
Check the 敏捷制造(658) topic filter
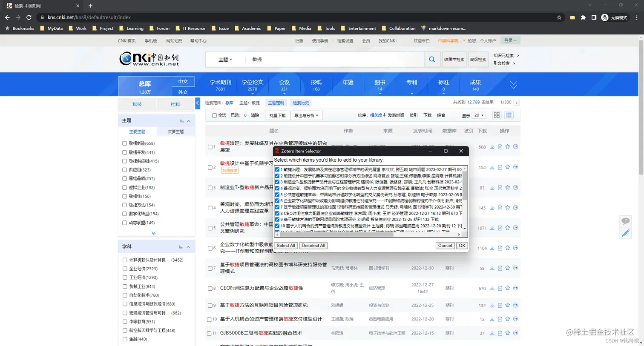point(125,143)
